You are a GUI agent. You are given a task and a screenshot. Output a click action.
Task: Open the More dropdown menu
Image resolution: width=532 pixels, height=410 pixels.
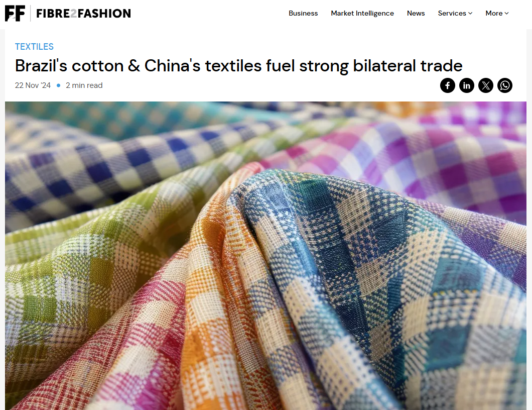coord(497,13)
